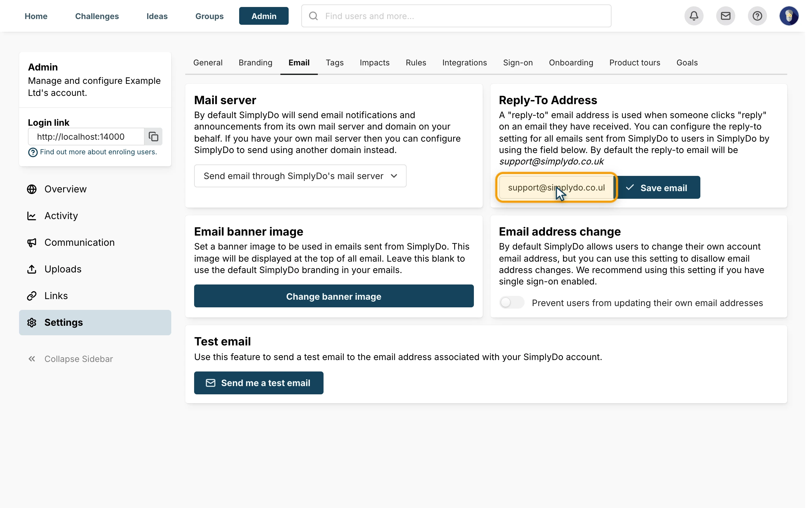The image size is (812, 508).
Task: Go to Home in top navigation
Action: pos(36,16)
